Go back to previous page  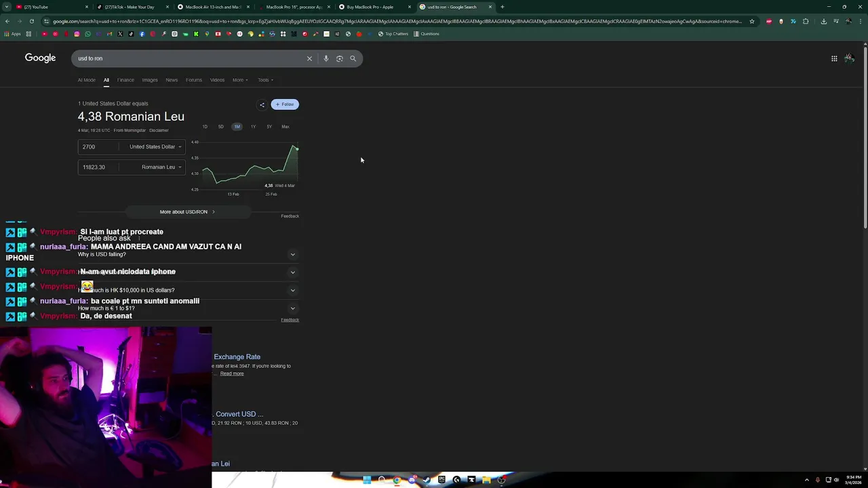point(7,21)
